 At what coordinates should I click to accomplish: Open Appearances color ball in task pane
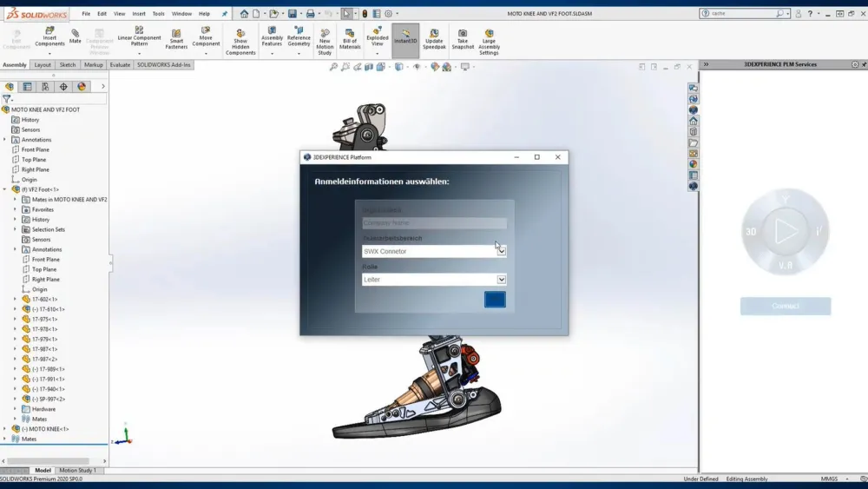tap(693, 164)
